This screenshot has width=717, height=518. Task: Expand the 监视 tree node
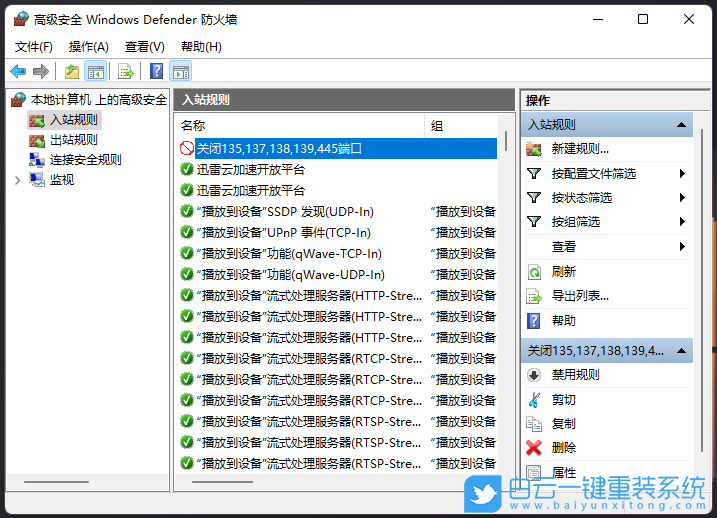pyautogui.click(x=18, y=180)
